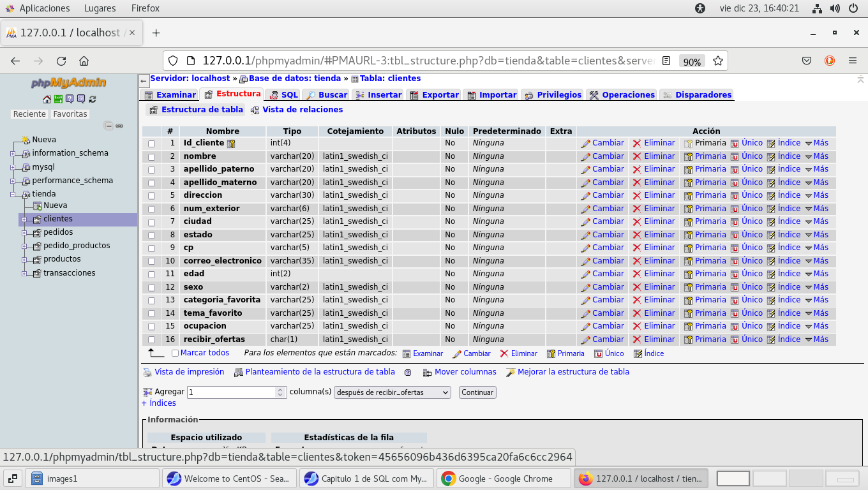Viewport: 868px width, 490px height.
Task: Open the column position dropdown 'después de recibir_ofertas'
Action: coord(392,392)
